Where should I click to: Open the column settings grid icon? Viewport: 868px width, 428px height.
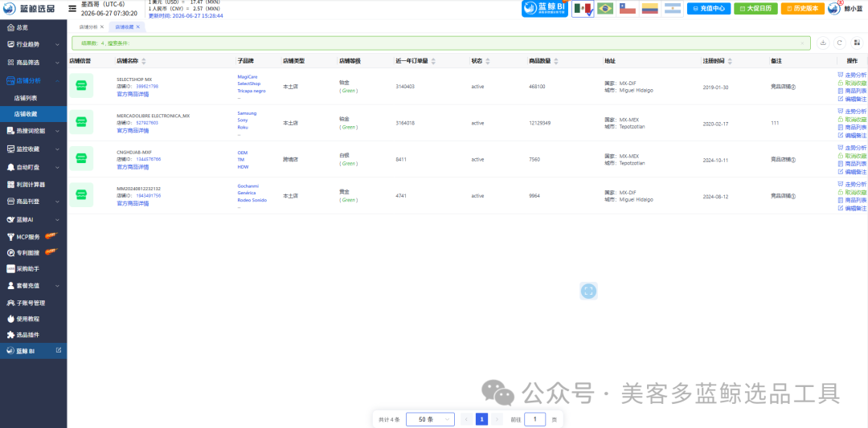tap(857, 43)
